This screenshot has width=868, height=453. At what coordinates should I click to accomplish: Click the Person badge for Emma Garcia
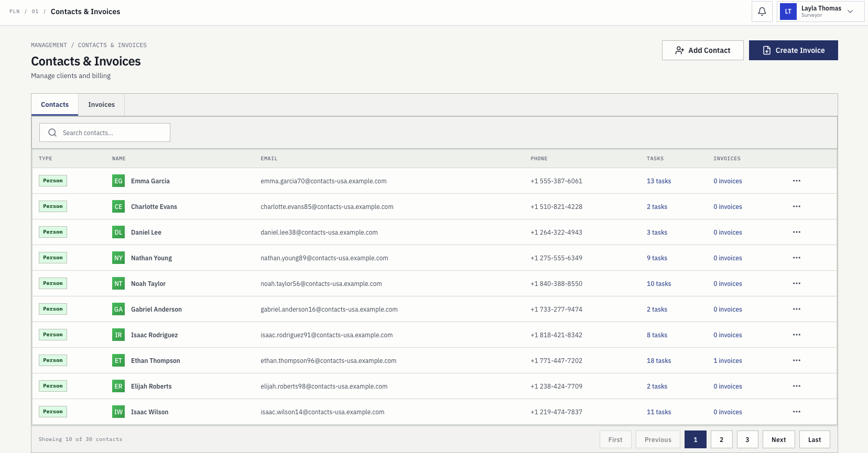tap(53, 181)
